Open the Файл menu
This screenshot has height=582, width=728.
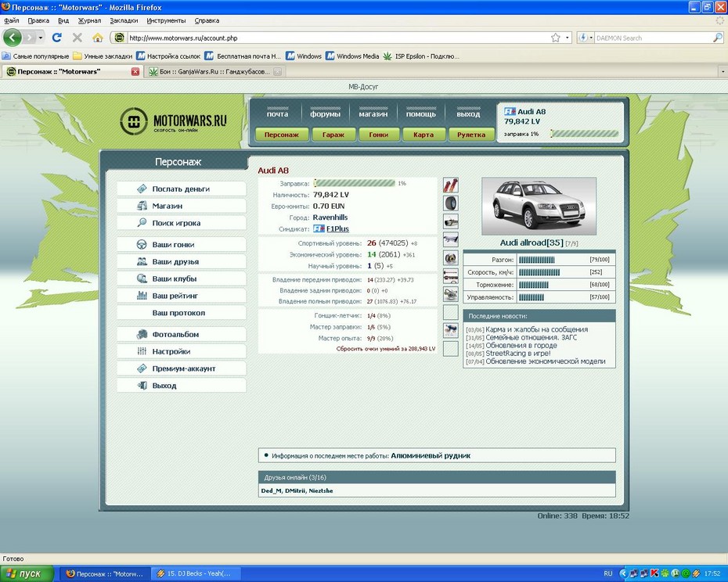pos(12,20)
